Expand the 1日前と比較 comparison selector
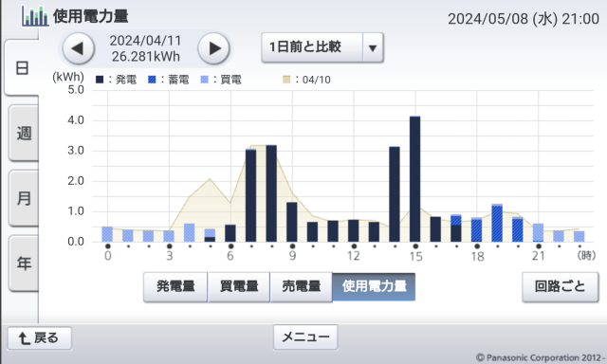The width and height of the screenshot is (607, 364). 322,48
